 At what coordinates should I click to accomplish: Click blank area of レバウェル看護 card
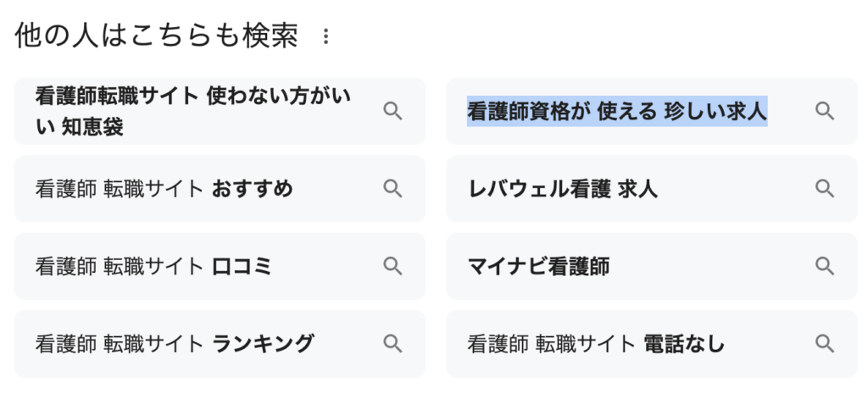(x=731, y=189)
